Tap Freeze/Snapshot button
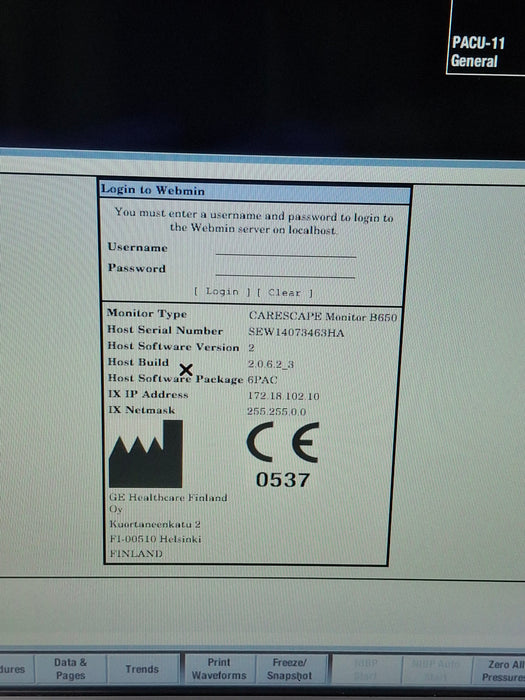Image resolution: width=525 pixels, height=700 pixels. click(289, 669)
